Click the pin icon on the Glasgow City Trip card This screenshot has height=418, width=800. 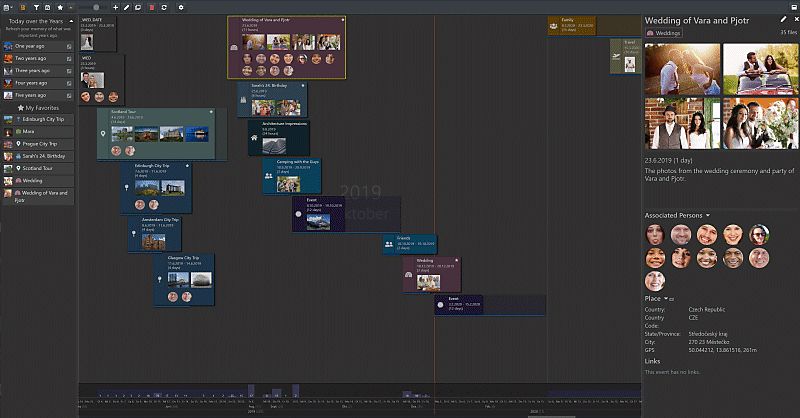pyautogui.click(x=159, y=280)
